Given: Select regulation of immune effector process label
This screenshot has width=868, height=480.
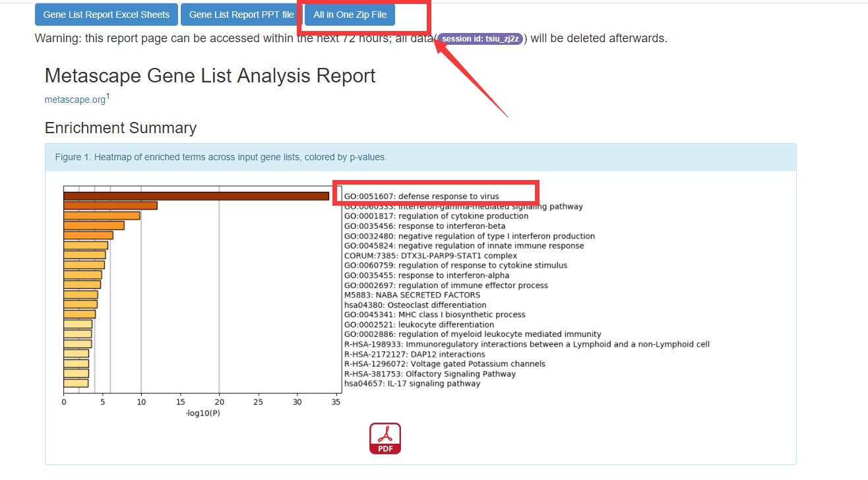Looking at the screenshot, I should tap(446, 285).
